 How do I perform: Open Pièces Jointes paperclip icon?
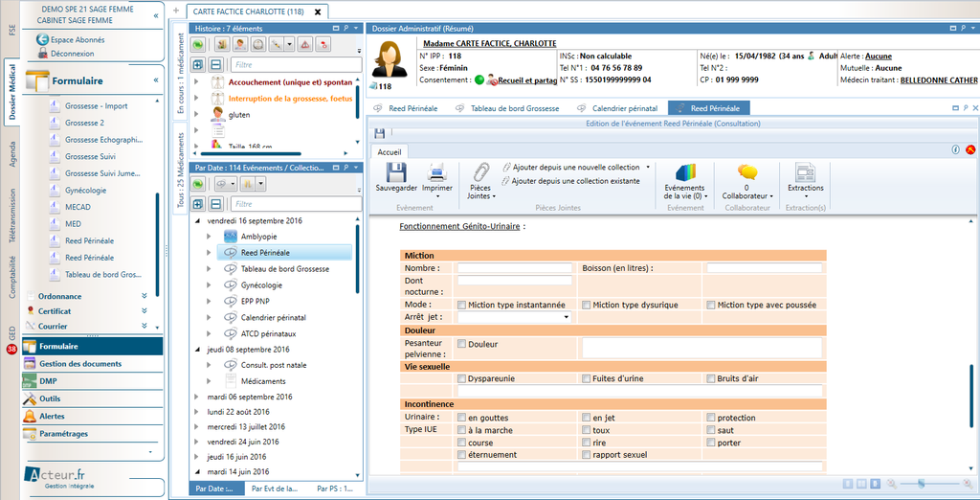[x=480, y=173]
